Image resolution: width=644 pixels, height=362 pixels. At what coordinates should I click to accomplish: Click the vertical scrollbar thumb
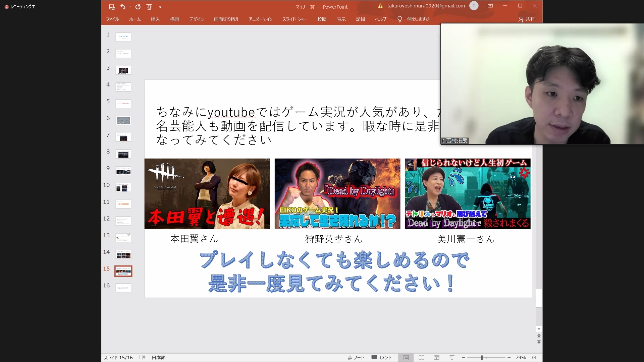coord(539,298)
